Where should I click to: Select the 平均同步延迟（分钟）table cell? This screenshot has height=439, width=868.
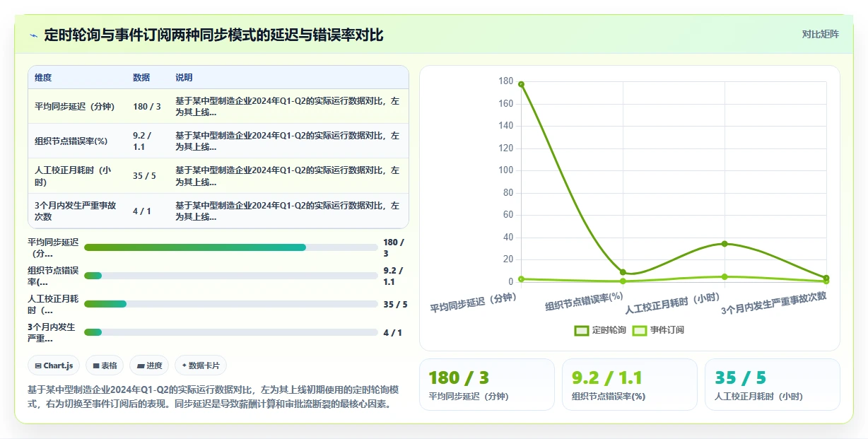77,106
